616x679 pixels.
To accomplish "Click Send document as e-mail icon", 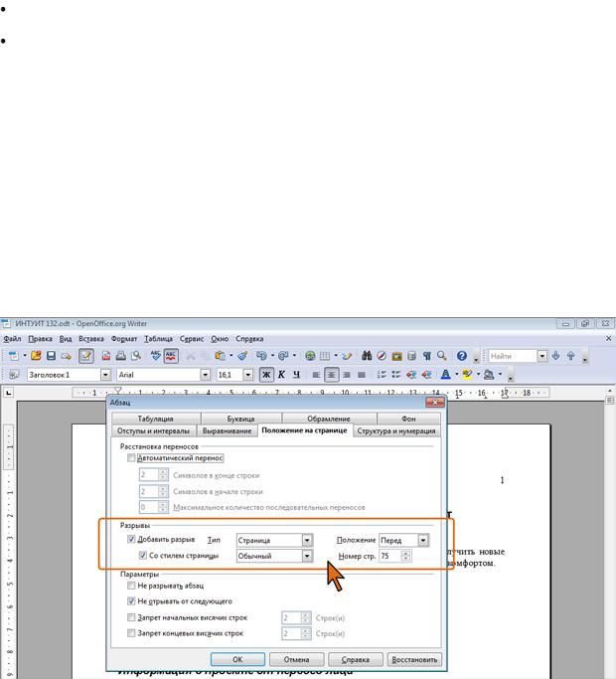I will tap(66, 356).
